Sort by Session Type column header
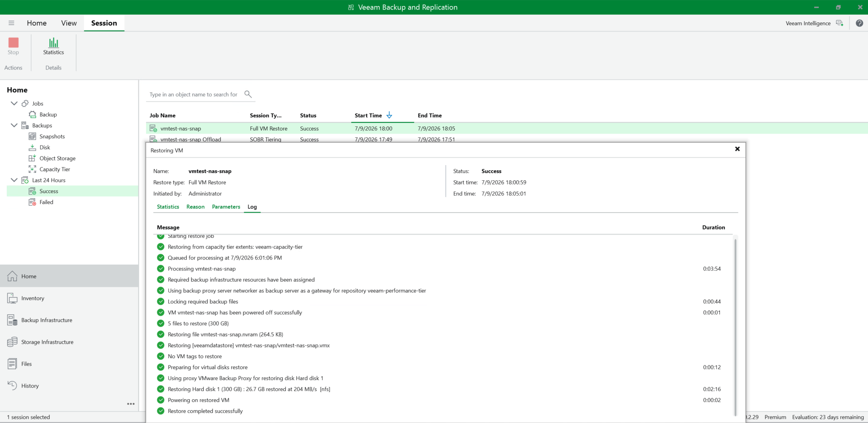 point(265,115)
